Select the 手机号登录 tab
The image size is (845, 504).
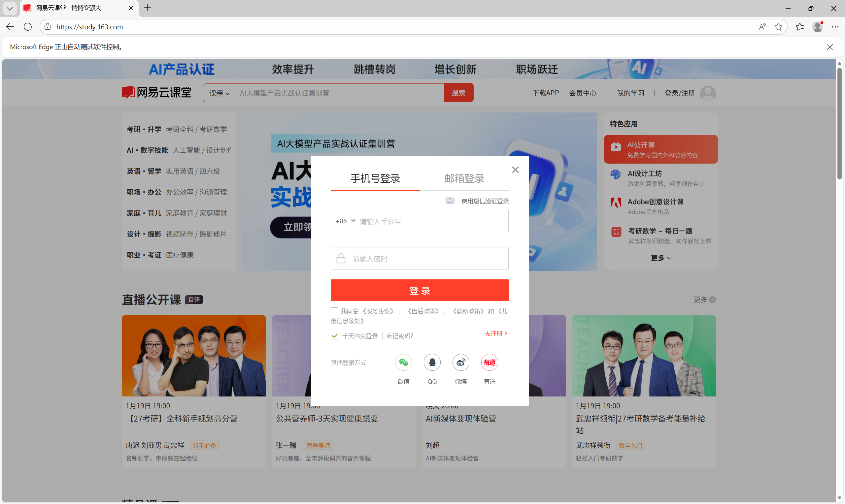point(375,178)
